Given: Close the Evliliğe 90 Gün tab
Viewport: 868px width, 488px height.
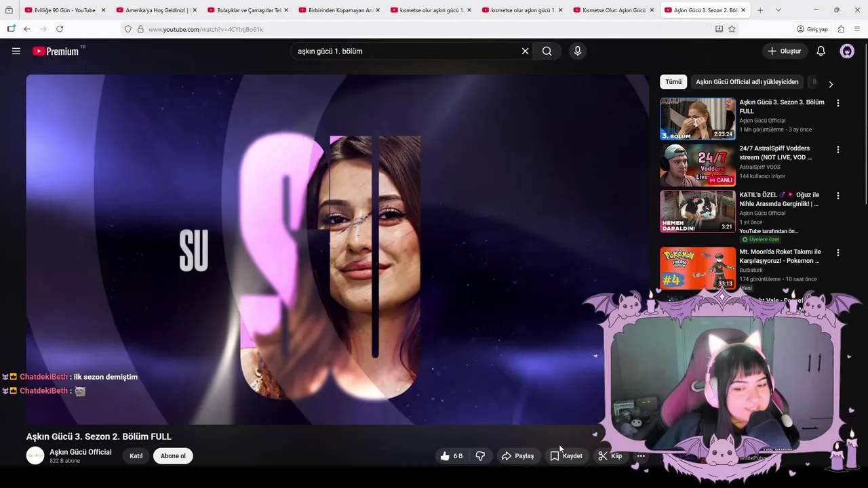Looking at the screenshot, I should click(x=103, y=10).
